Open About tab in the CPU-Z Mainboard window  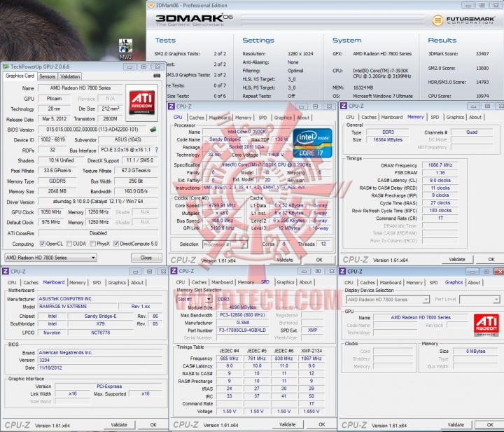(x=137, y=283)
